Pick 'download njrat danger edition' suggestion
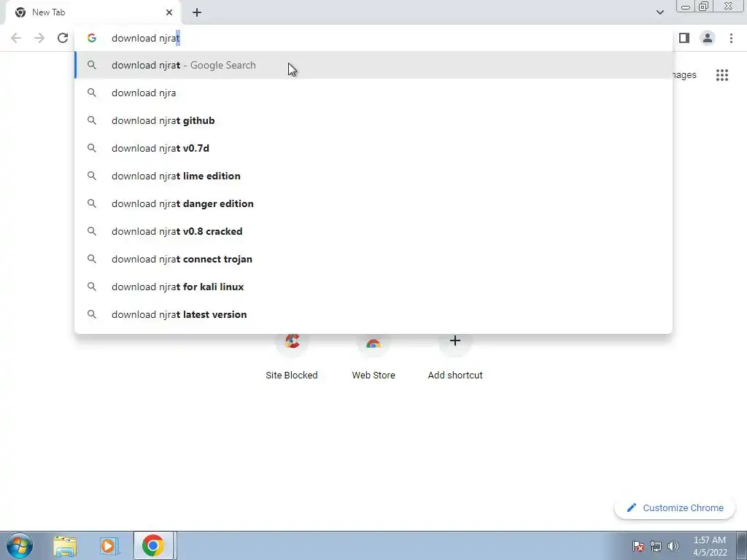 click(x=373, y=203)
